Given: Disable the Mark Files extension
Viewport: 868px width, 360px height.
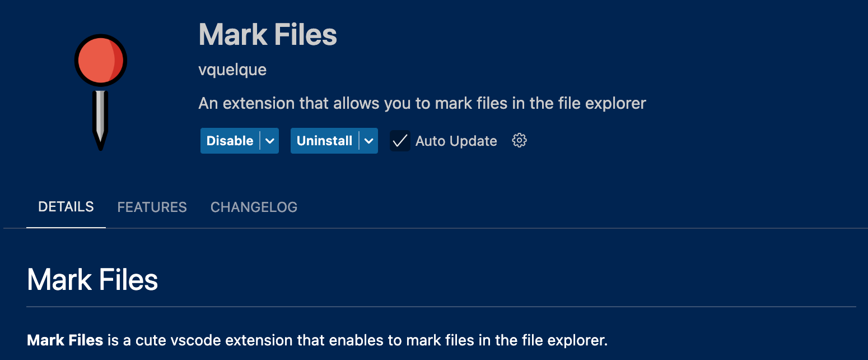Looking at the screenshot, I should pyautogui.click(x=230, y=141).
